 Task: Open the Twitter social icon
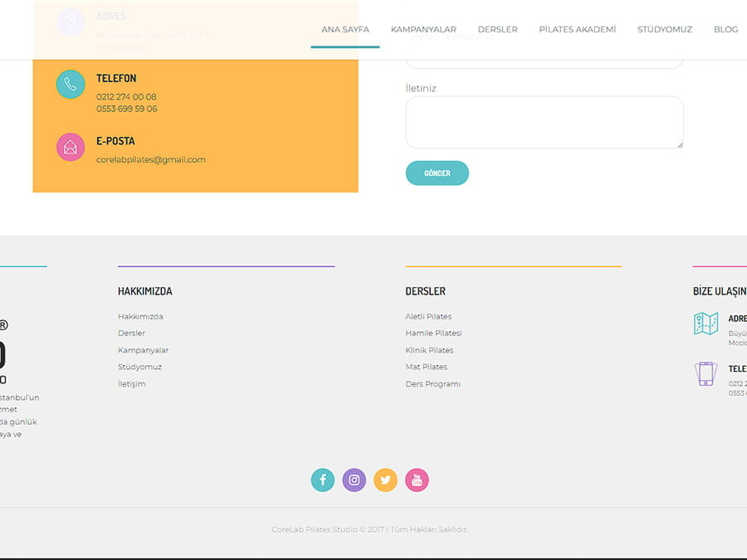point(385,480)
